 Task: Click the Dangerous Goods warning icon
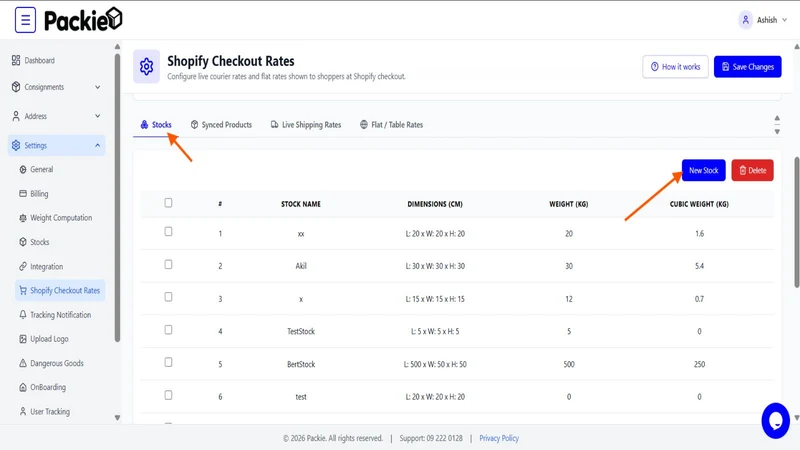coord(23,363)
